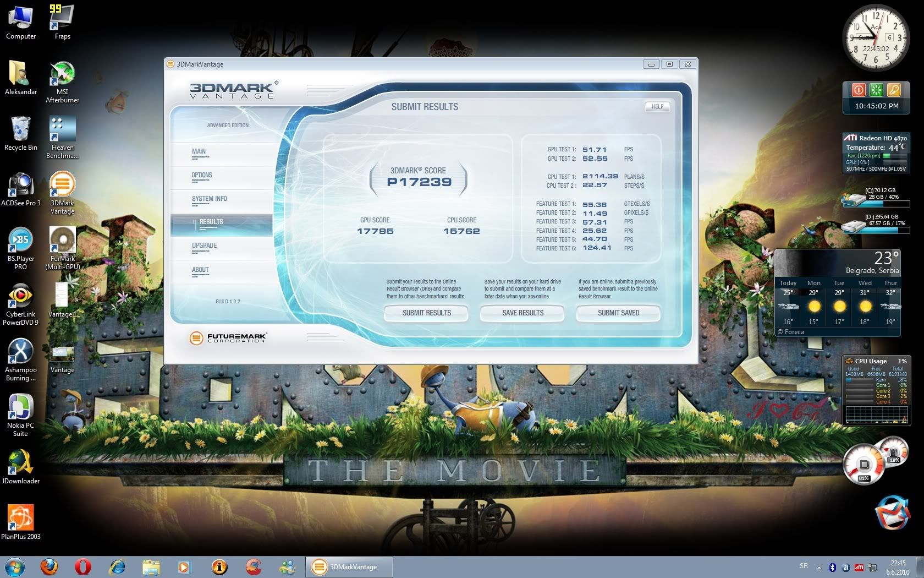Click the P17239 3DMark score
The width and height of the screenshot is (924, 578).
[x=419, y=182]
